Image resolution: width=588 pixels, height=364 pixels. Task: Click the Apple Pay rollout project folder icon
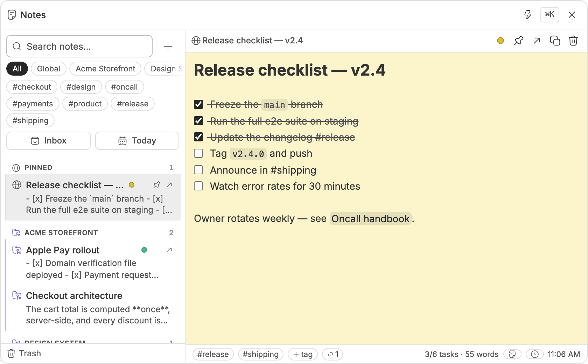pos(17,250)
